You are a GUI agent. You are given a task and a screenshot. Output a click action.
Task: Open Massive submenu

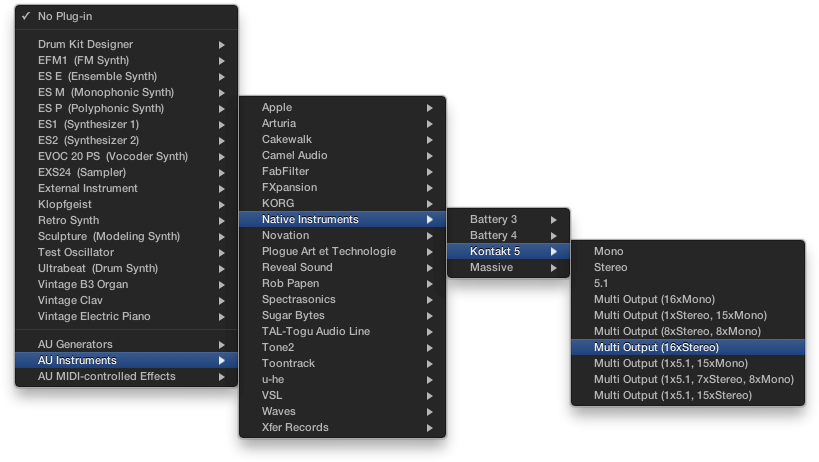point(508,267)
